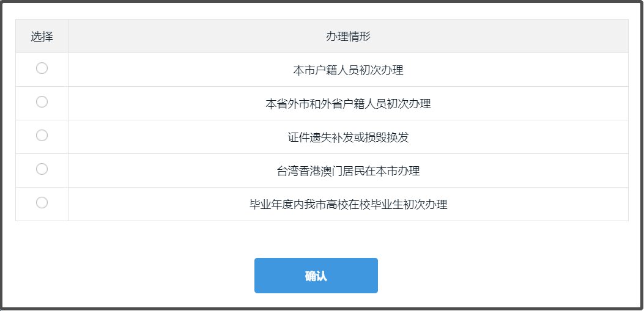Image resolution: width=644 pixels, height=311 pixels.
Task: Select the fourth radio from the top
Action: pos(42,169)
